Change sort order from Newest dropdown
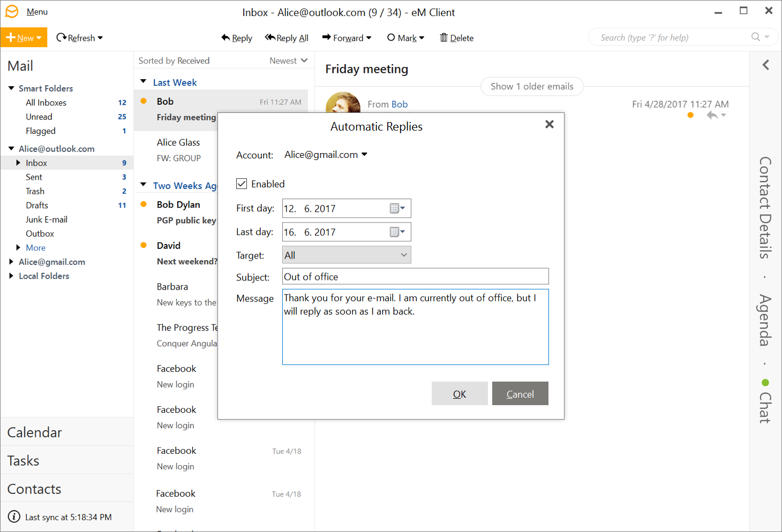The height and width of the screenshot is (532, 782). tap(288, 60)
